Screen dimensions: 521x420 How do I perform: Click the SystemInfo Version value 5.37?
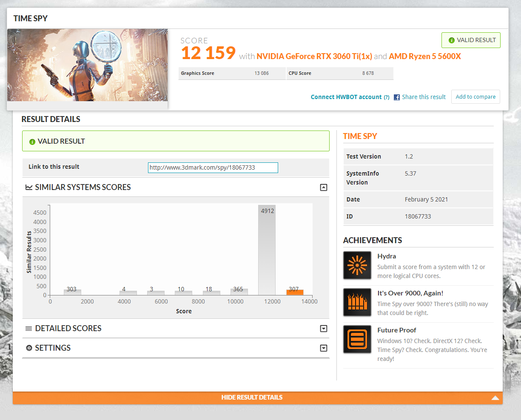(x=410, y=173)
